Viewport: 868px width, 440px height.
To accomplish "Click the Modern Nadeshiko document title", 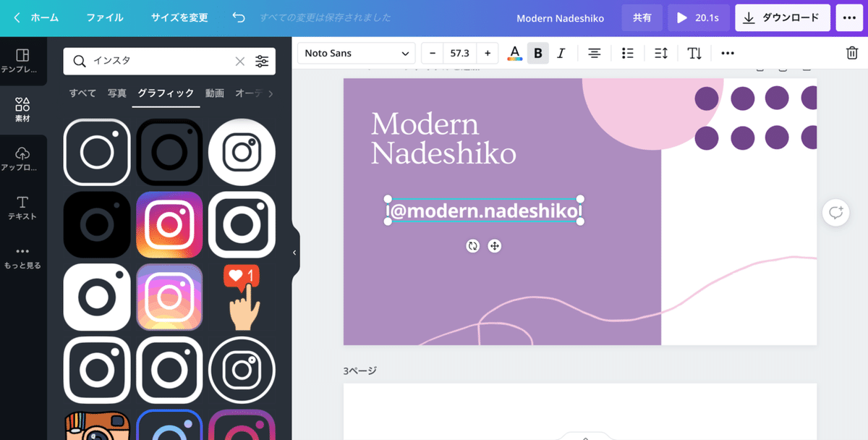I will point(560,18).
